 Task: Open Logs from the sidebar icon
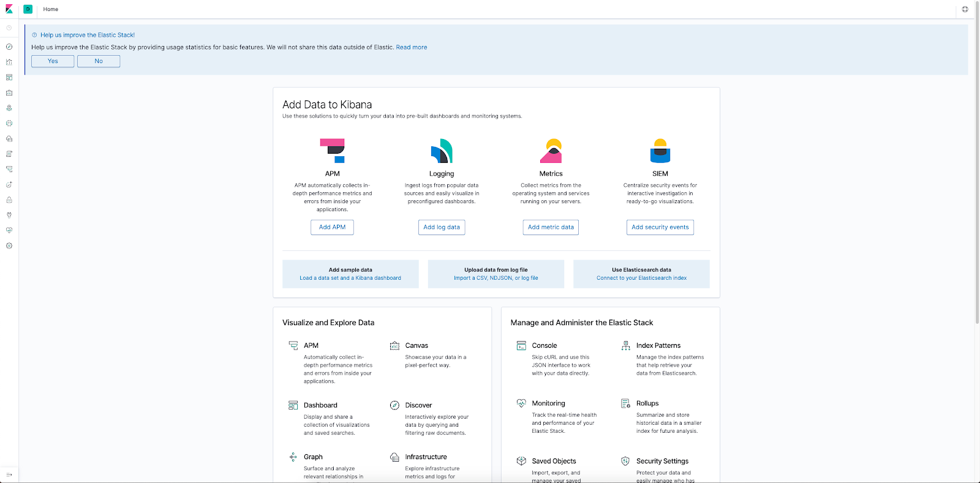[9, 154]
